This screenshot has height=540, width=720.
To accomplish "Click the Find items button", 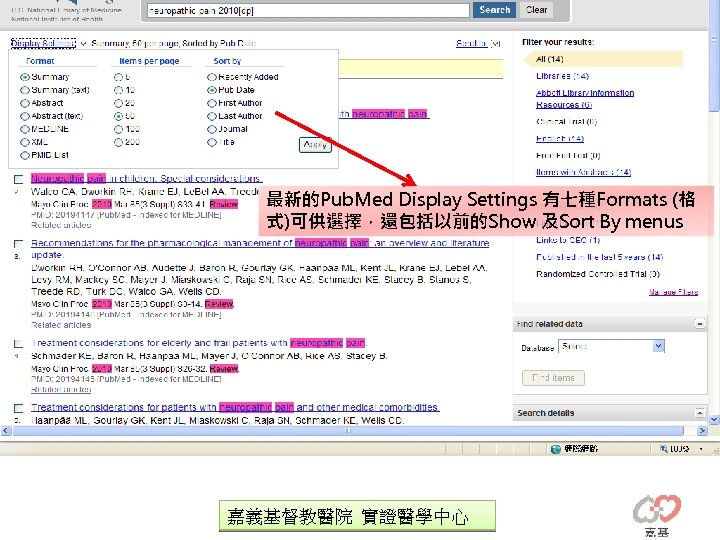I will point(553,378).
